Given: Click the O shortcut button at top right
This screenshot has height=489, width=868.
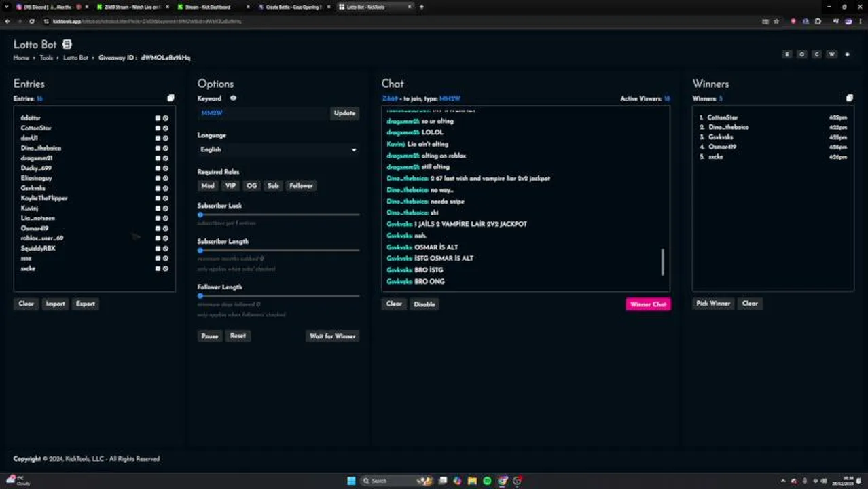Looking at the screenshot, I should 802,54.
